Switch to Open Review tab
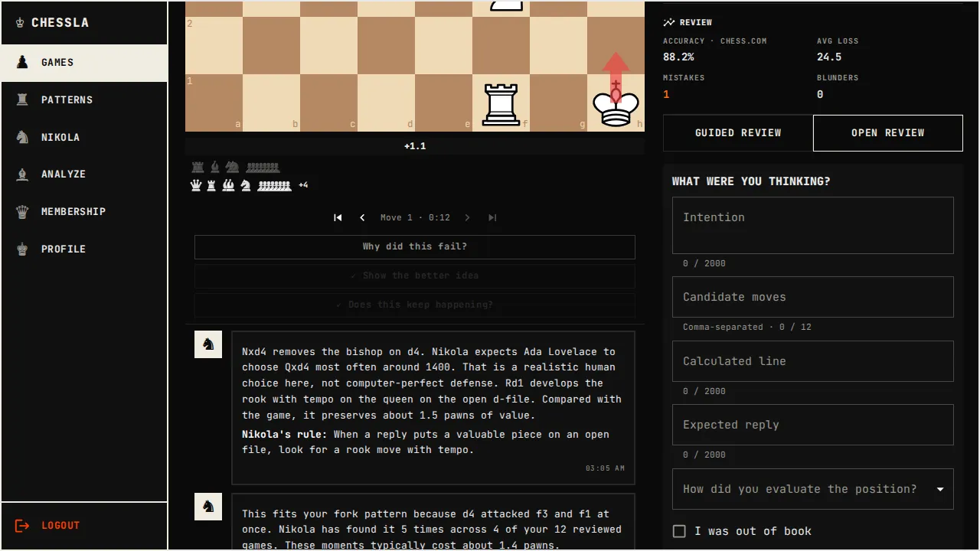The width and height of the screenshot is (980, 551). click(888, 133)
